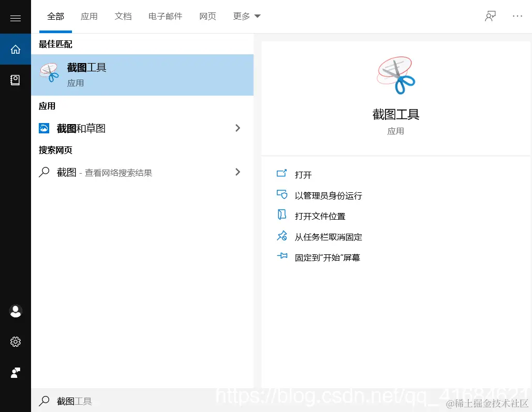Select the 网页 tab
Image resolution: width=532 pixels, height=412 pixels.
pyautogui.click(x=208, y=16)
